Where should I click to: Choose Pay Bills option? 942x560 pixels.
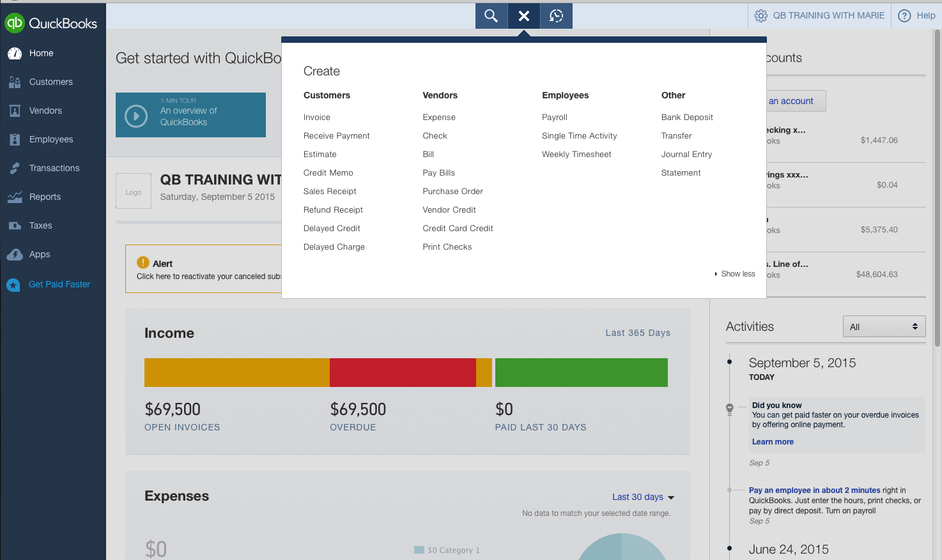coord(439,173)
